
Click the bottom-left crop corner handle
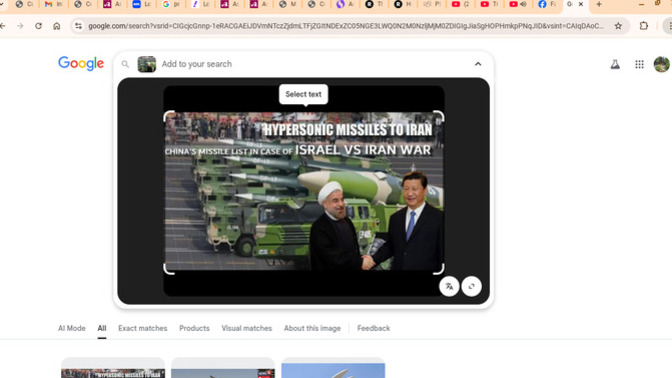pos(169,269)
